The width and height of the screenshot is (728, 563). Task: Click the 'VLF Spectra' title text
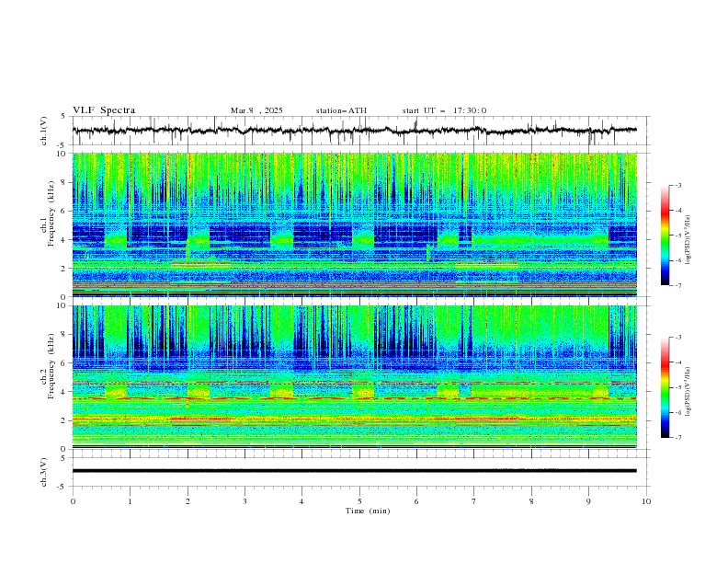(x=104, y=110)
